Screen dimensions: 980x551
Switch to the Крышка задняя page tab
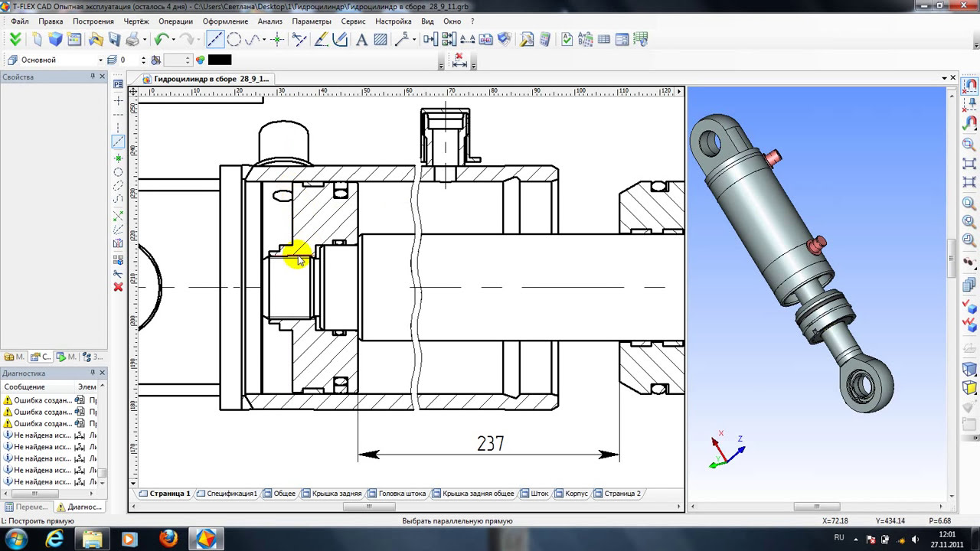pyautogui.click(x=332, y=494)
